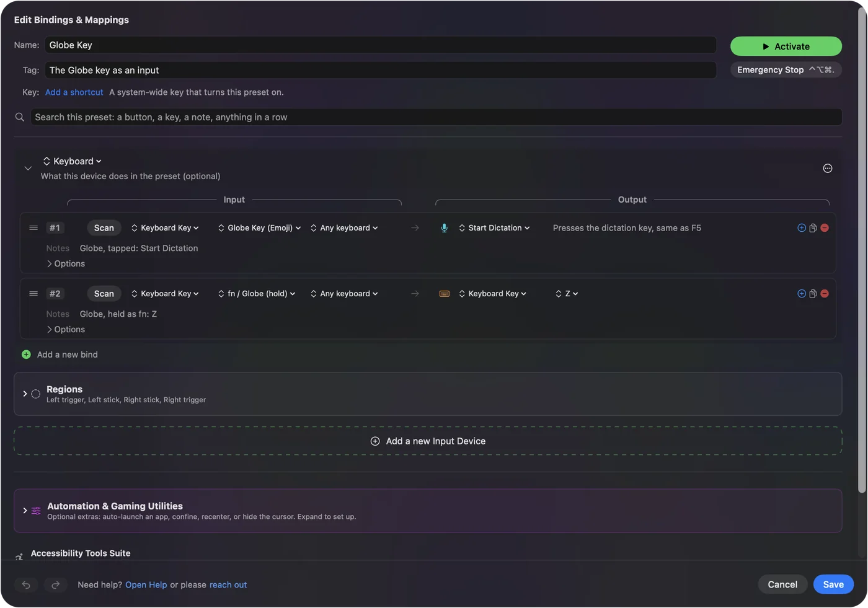
Task: Collapse the Keyboard device section chevron
Action: pyautogui.click(x=28, y=169)
